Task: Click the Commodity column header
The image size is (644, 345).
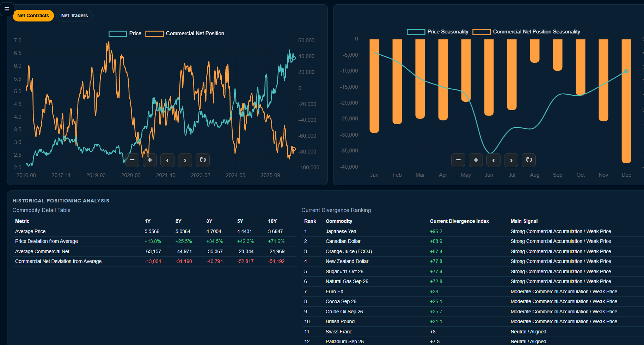Action: (339, 221)
